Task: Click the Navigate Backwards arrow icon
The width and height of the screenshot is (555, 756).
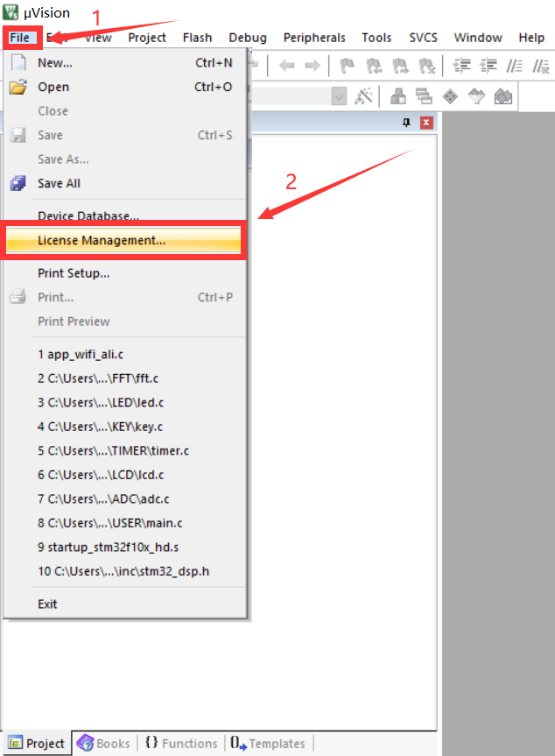Action: (x=287, y=65)
